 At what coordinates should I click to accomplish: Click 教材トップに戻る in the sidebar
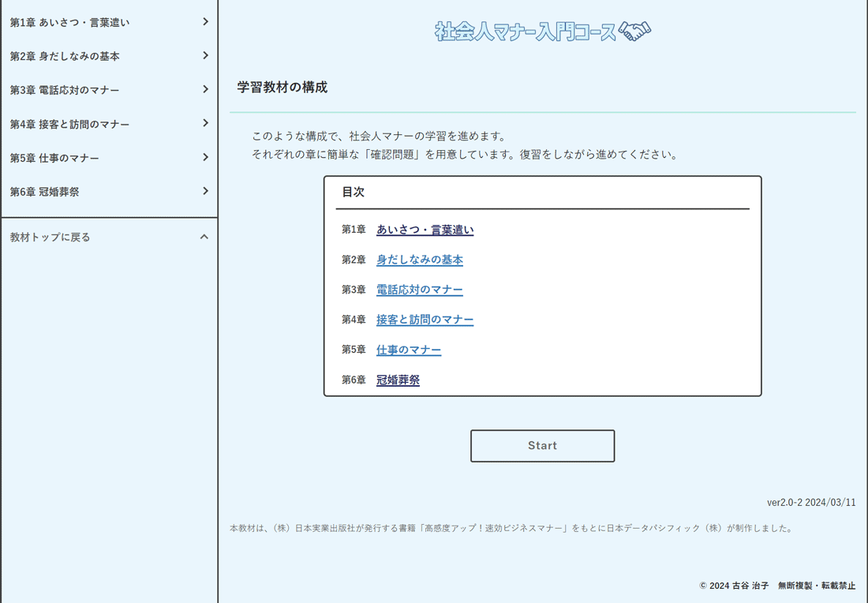[x=51, y=238]
